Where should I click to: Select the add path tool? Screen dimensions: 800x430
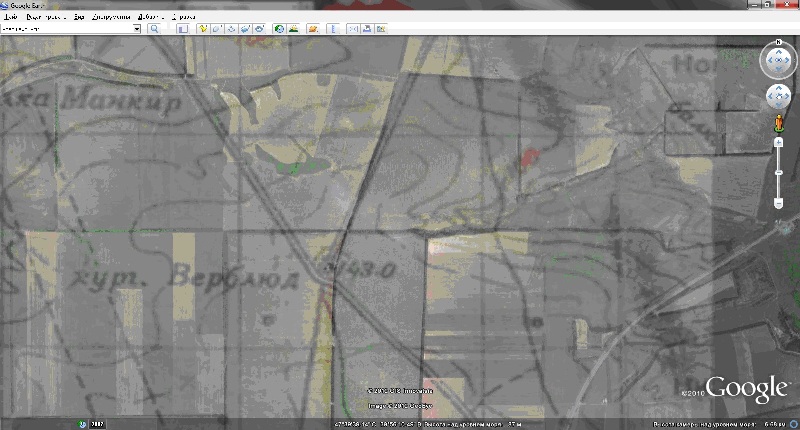pos(231,29)
